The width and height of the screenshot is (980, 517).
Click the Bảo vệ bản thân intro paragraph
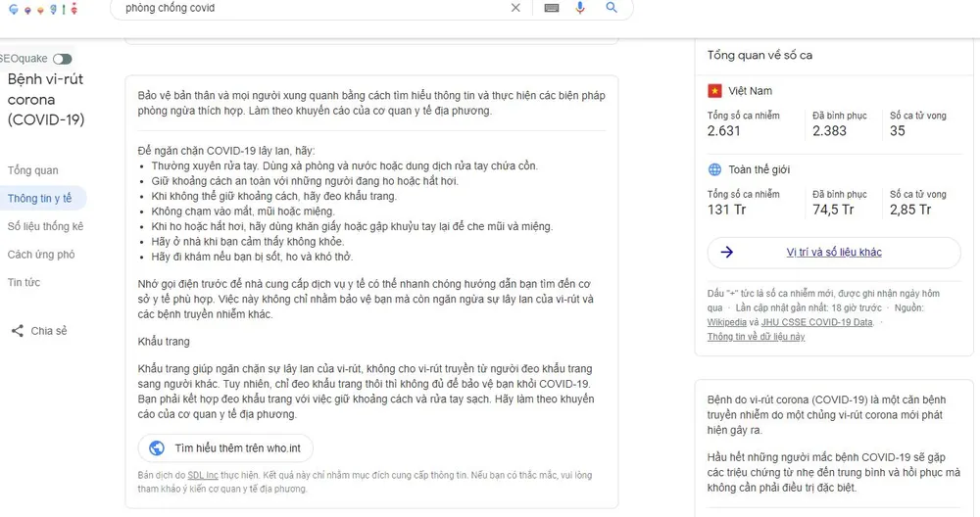coord(371,103)
